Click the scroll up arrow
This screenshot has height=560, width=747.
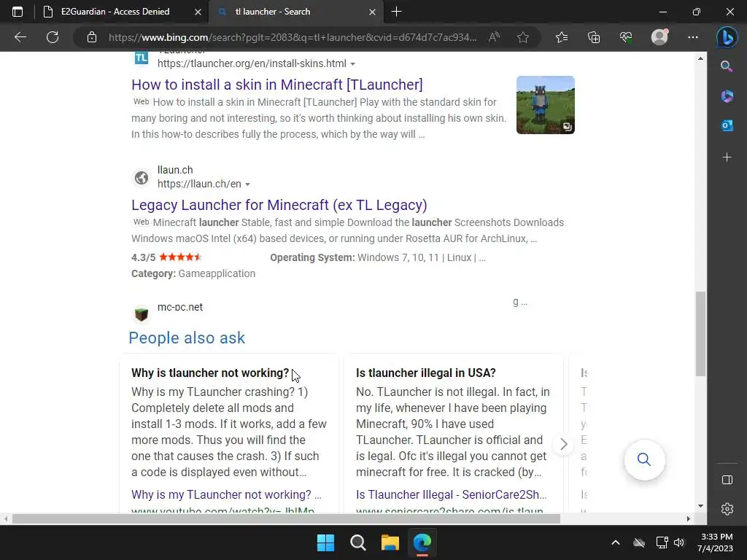coord(700,58)
